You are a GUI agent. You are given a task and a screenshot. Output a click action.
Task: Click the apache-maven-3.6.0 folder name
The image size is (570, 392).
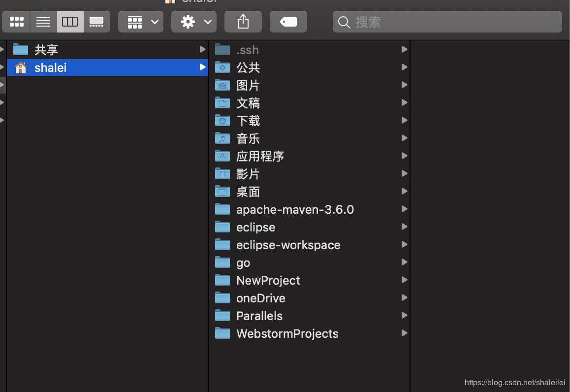(295, 209)
